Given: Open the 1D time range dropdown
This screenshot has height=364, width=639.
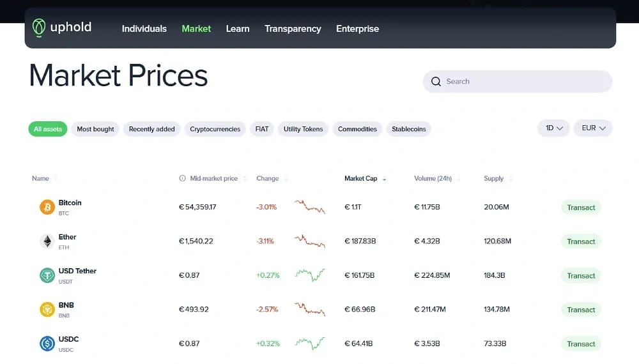Looking at the screenshot, I should (x=553, y=128).
